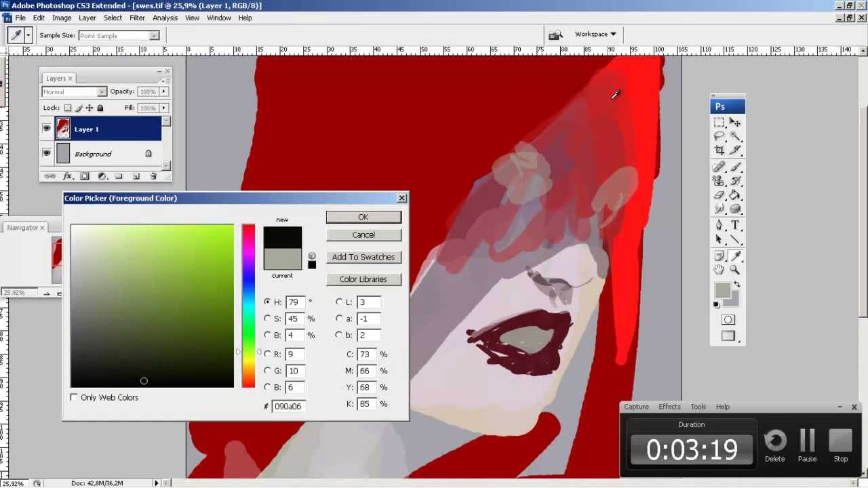Select the Notes tool
Image resolution: width=868 pixels, height=488 pixels.
719,256
